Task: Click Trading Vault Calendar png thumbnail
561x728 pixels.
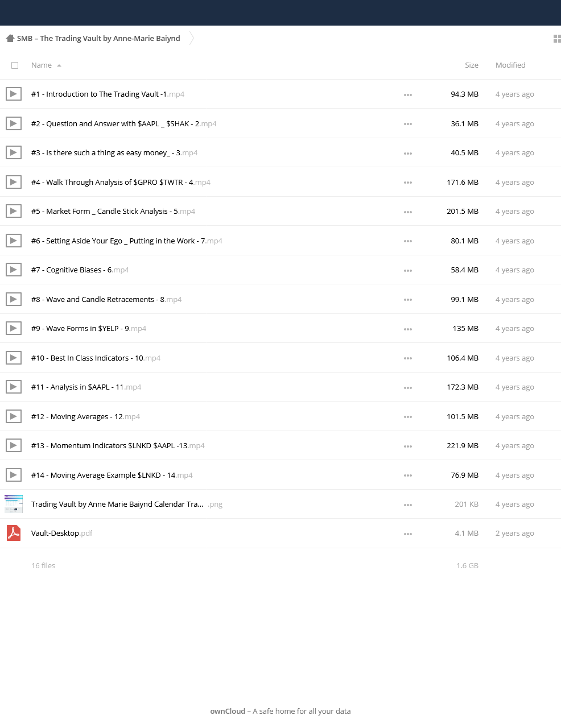Action: click(x=14, y=504)
